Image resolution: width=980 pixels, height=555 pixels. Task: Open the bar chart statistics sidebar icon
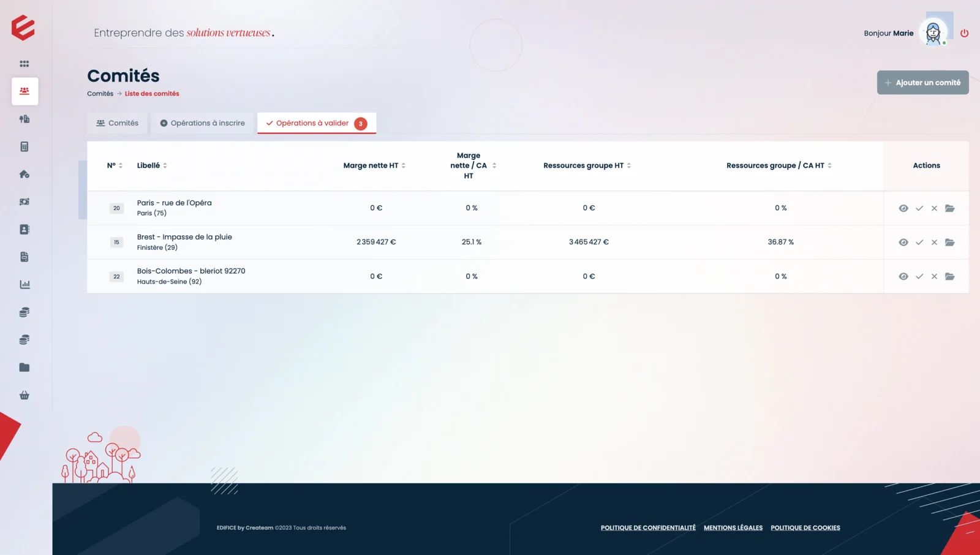tap(24, 284)
